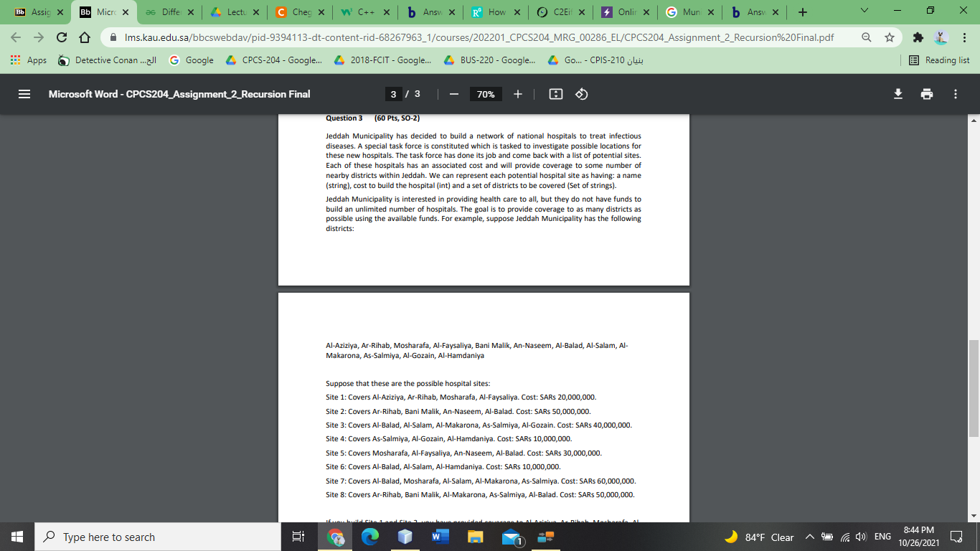Zoom in with the plus button
980x551 pixels.
[x=518, y=94]
